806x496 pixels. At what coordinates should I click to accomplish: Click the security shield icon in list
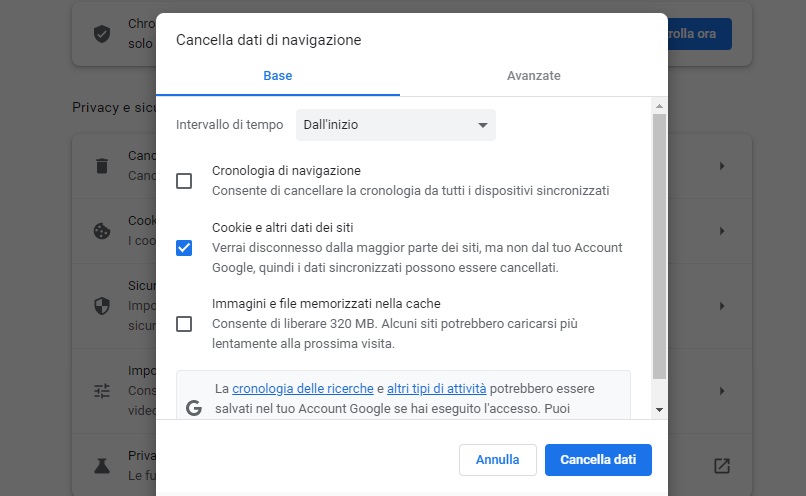tap(101, 305)
